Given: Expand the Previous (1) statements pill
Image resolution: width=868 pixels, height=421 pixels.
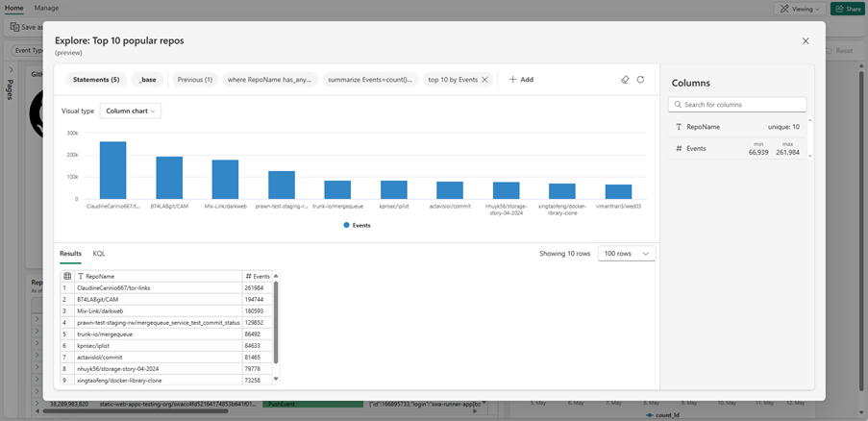Looking at the screenshot, I should coord(195,80).
